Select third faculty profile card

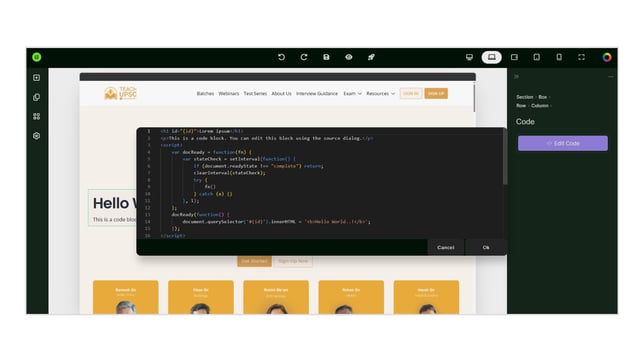click(x=276, y=297)
